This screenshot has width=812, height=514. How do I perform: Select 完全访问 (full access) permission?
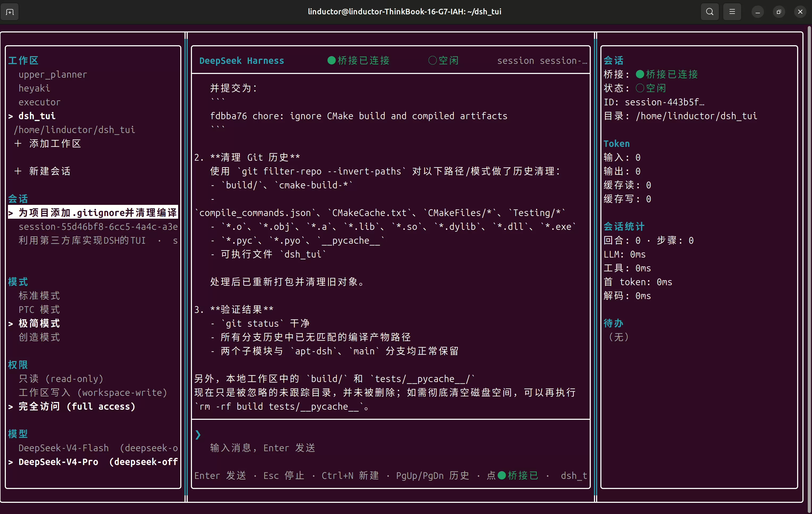pos(77,406)
